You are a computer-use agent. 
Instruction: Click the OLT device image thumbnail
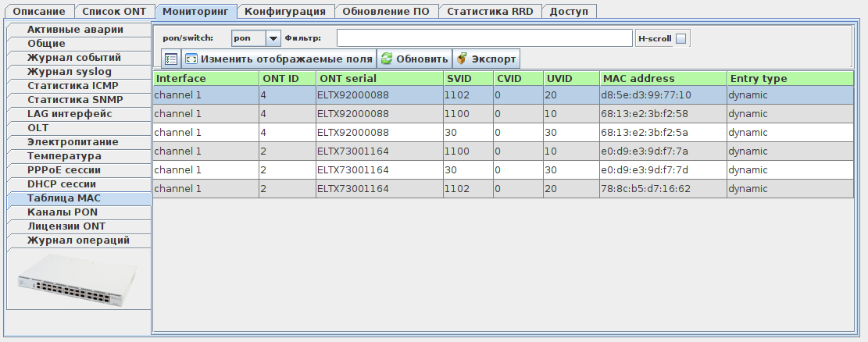click(x=77, y=280)
